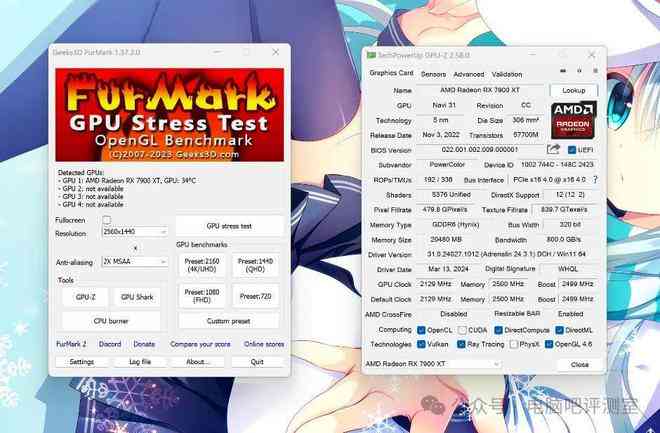Run Preset:2160 (4K/UHD) benchmark
This screenshot has width=660, height=433.
(202, 265)
